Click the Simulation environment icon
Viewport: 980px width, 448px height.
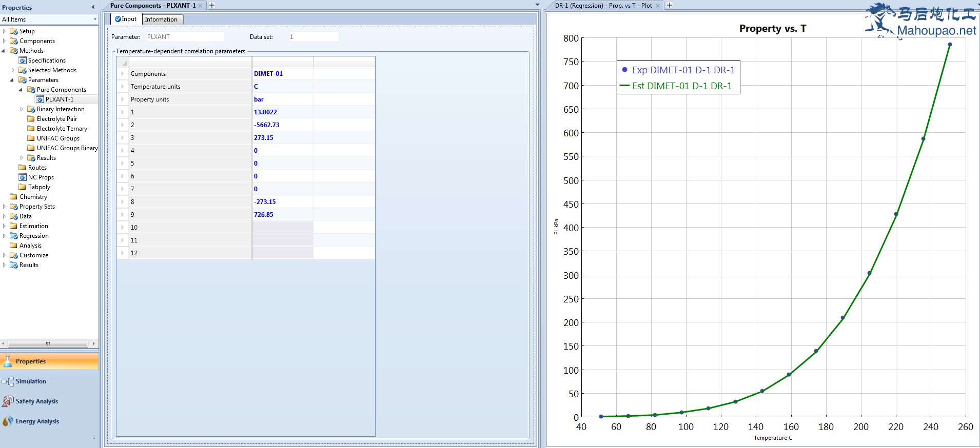pyautogui.click(x=8, y=381)
